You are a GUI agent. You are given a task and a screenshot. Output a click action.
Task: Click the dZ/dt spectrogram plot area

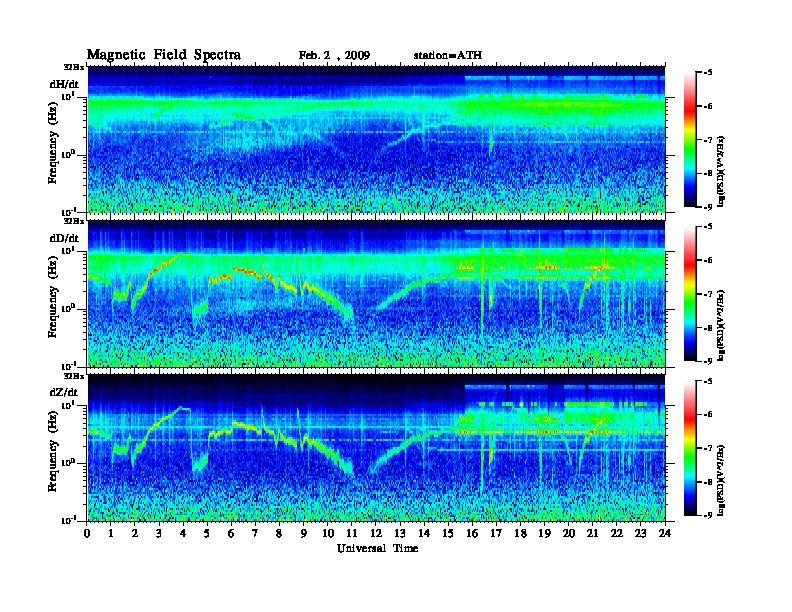376,448
